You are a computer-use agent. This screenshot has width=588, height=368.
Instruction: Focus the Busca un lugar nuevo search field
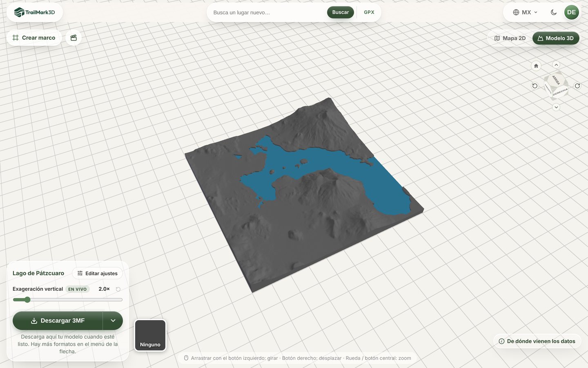point(267,12)
